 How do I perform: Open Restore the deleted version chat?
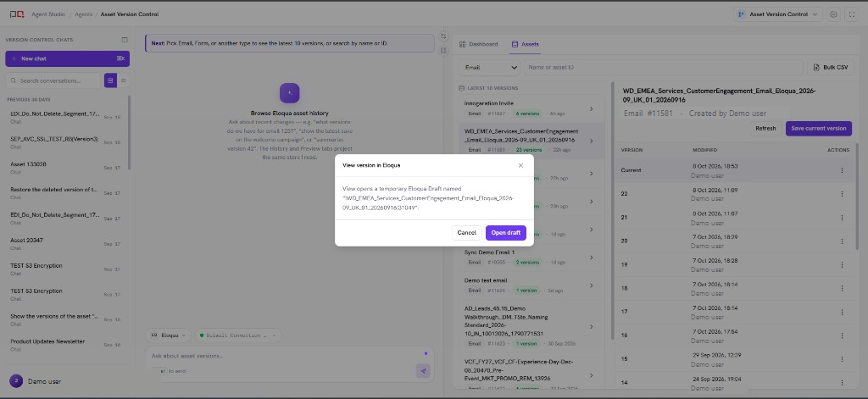pyautogui.click(x=65, y=192)
